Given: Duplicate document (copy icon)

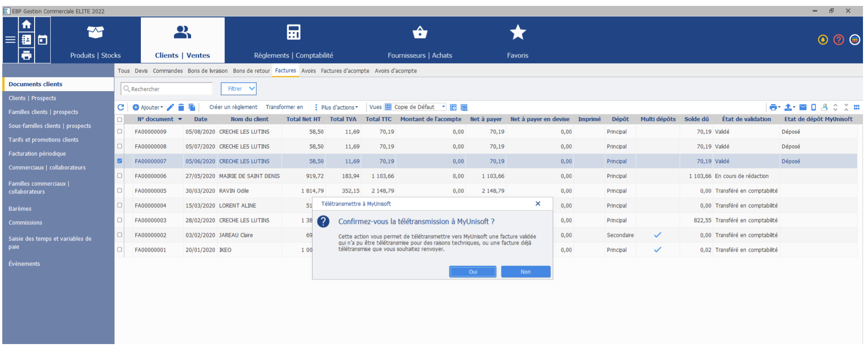Looking at the screenshot, I should coord(192,108).
